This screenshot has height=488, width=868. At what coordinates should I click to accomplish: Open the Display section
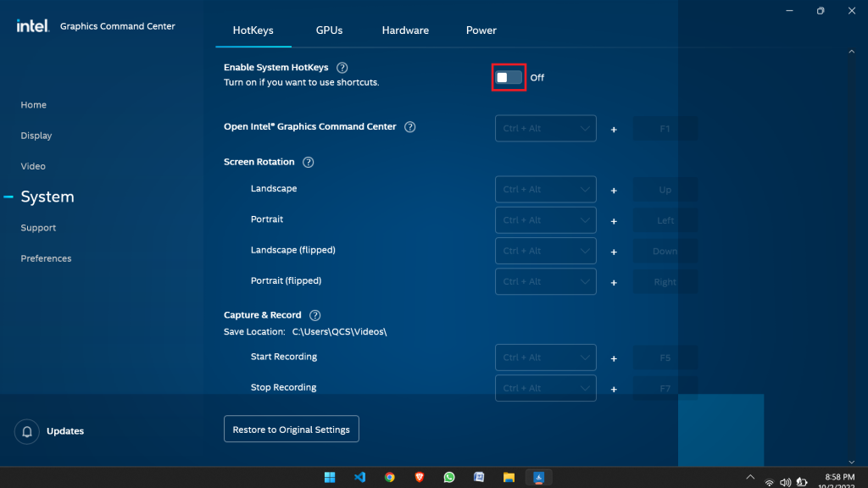(36, 136)
